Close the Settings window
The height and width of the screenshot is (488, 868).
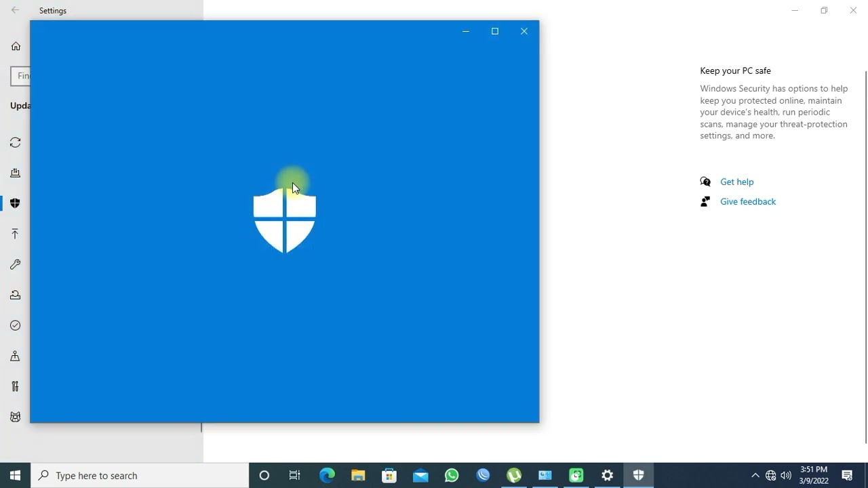click(853, 10)
